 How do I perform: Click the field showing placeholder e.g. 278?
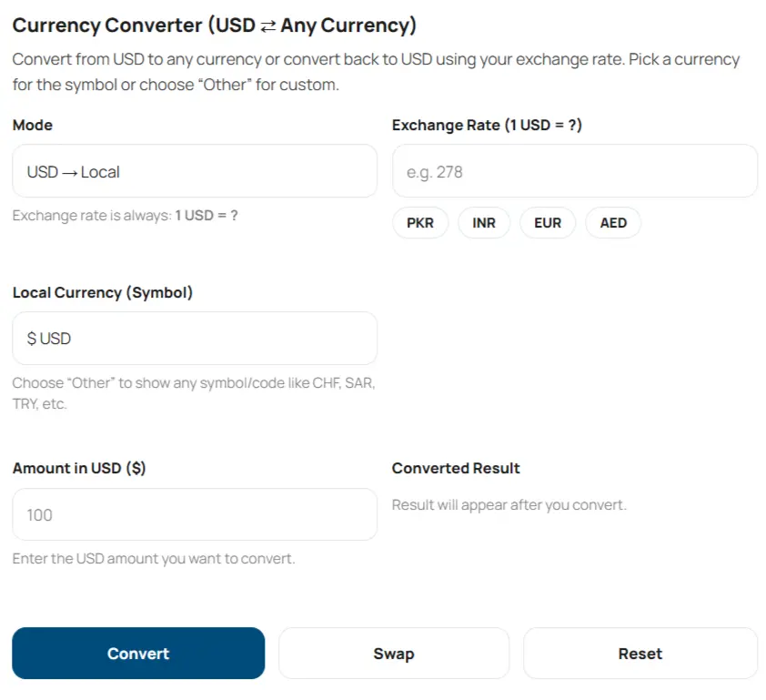tap(573, 170)
